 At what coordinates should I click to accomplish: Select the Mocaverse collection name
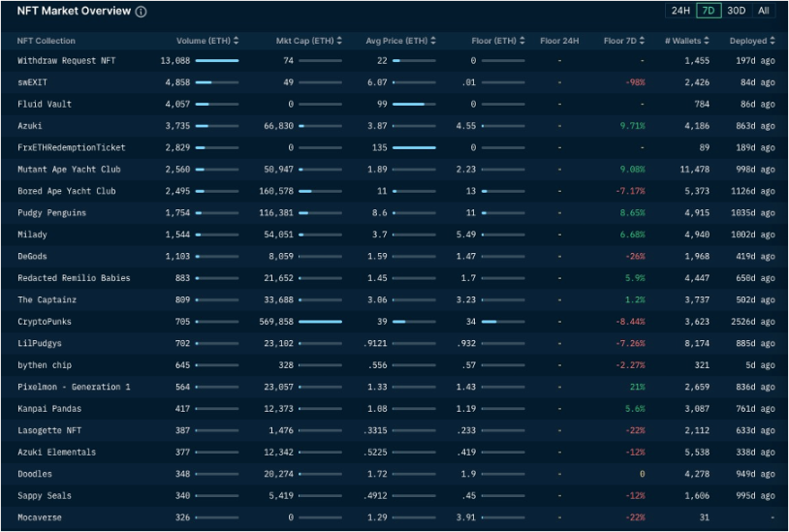(39, 516)
